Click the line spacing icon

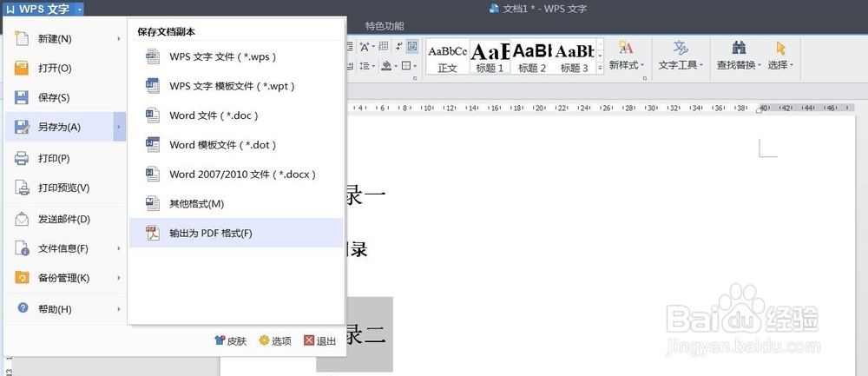click(365, 66)
